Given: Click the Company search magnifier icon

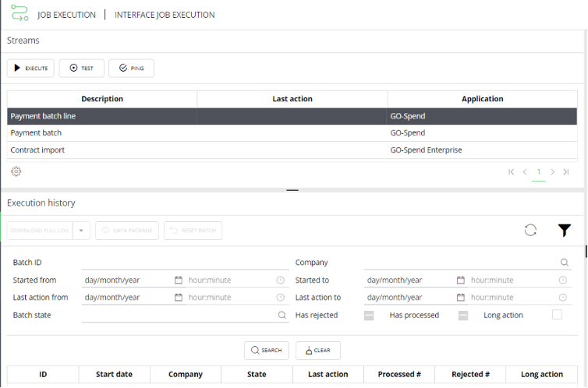Looking at the screenshot, I should pos(564,263).
